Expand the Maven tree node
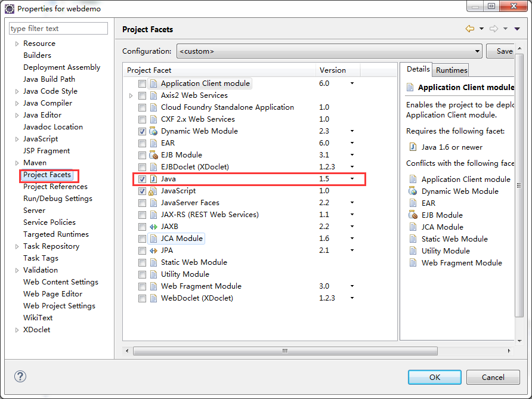532x399 pixels. pyautogui.click(x=17, y=163)
